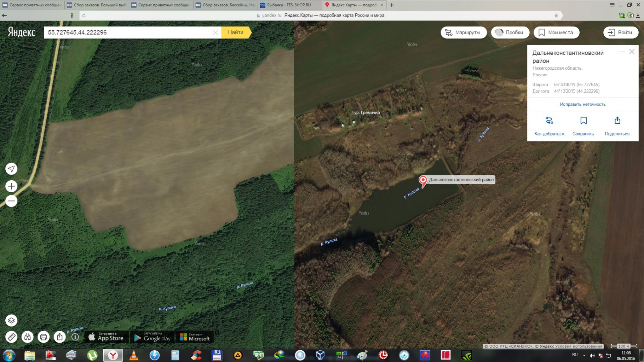Launch uTorrent from taskbar
Screen dimensions: 644x362
coord(92,355)
